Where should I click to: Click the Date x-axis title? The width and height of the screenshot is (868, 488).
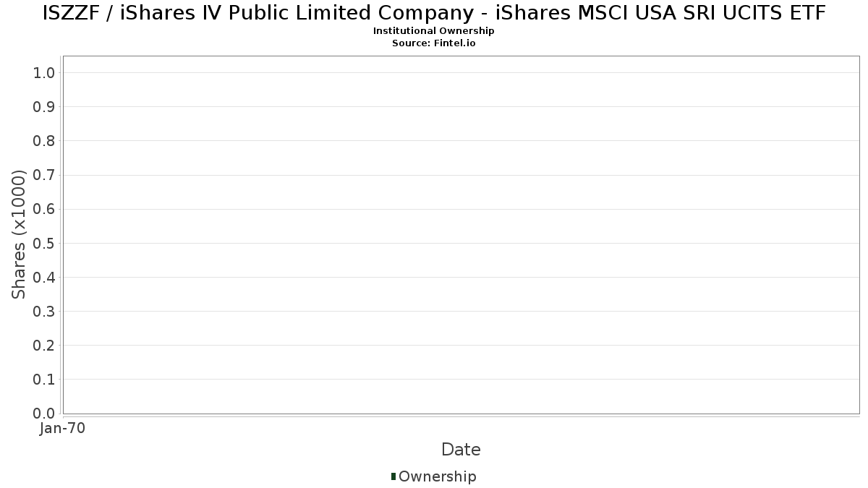click(461, 450)
